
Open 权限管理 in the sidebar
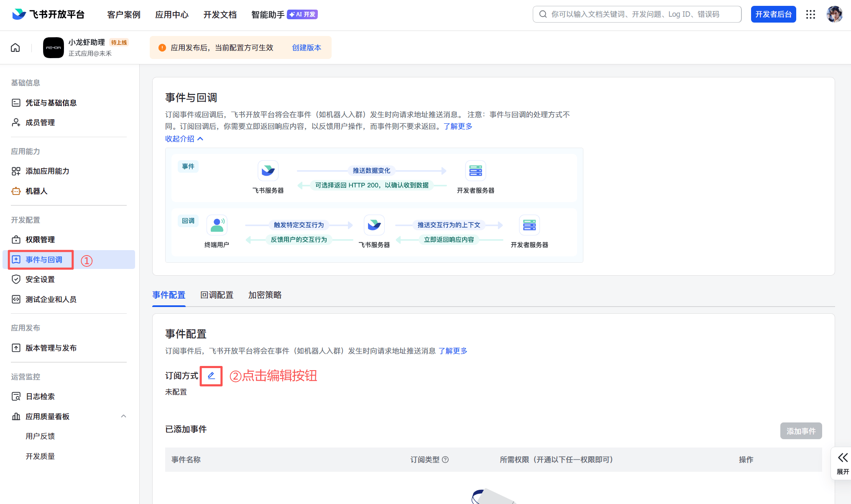(40, 239)
